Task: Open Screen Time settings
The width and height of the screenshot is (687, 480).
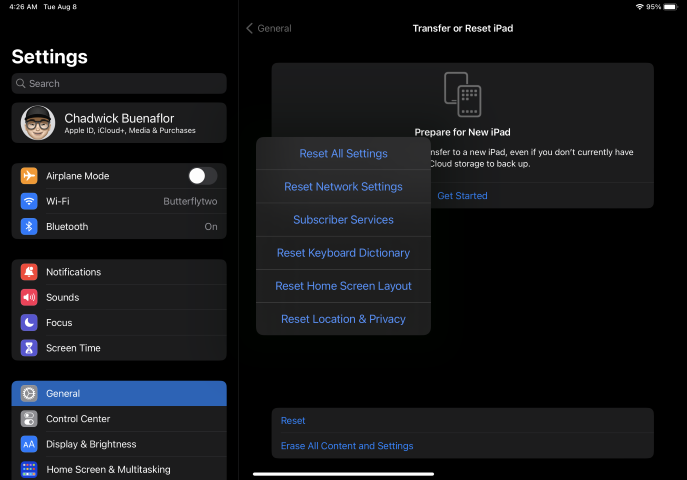Action: [119, 348]
